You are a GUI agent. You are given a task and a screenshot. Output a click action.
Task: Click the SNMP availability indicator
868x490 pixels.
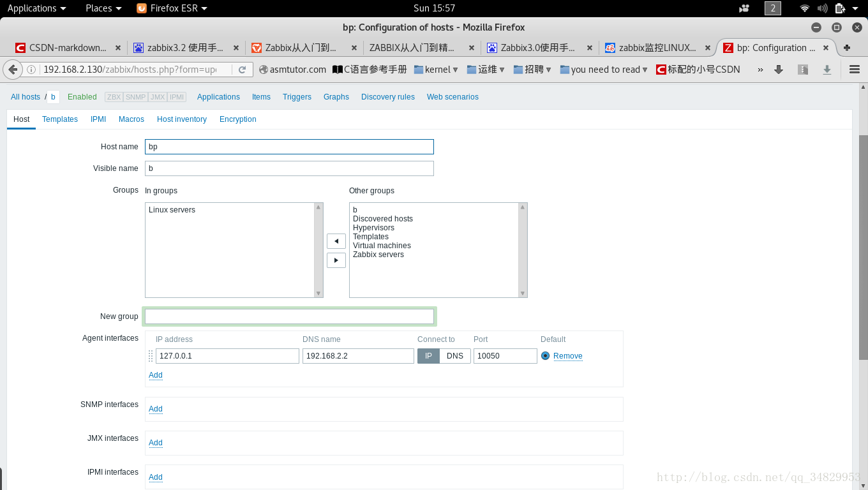click(x=135, y=97)
